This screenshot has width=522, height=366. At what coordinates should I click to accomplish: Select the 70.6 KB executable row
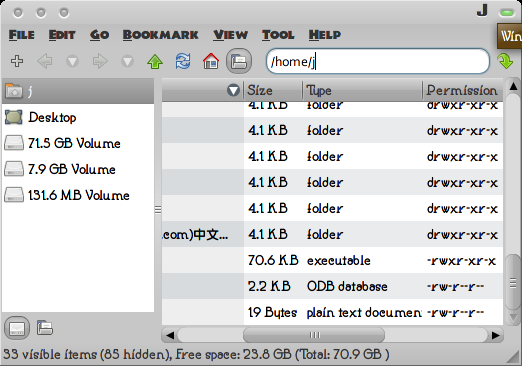(x=332, y=260)
